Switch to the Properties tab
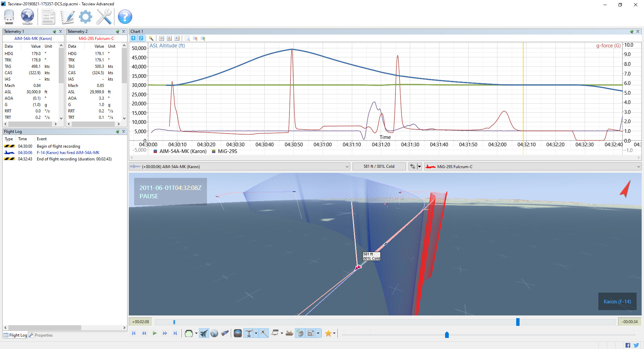Screen dimensions: 644x349 pyautogui.click(x=41, y=335)
